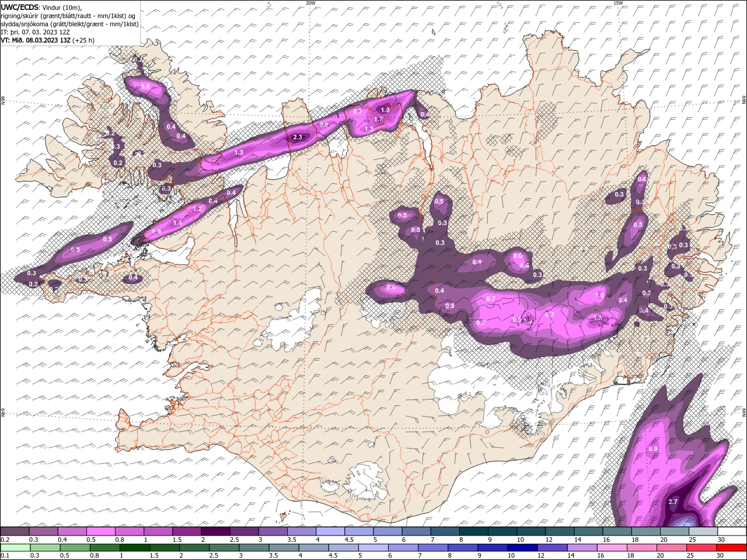This screenshot has width=747, height=560.
Task: Click the 0.2 label in the snow legend
Action: 5,540
